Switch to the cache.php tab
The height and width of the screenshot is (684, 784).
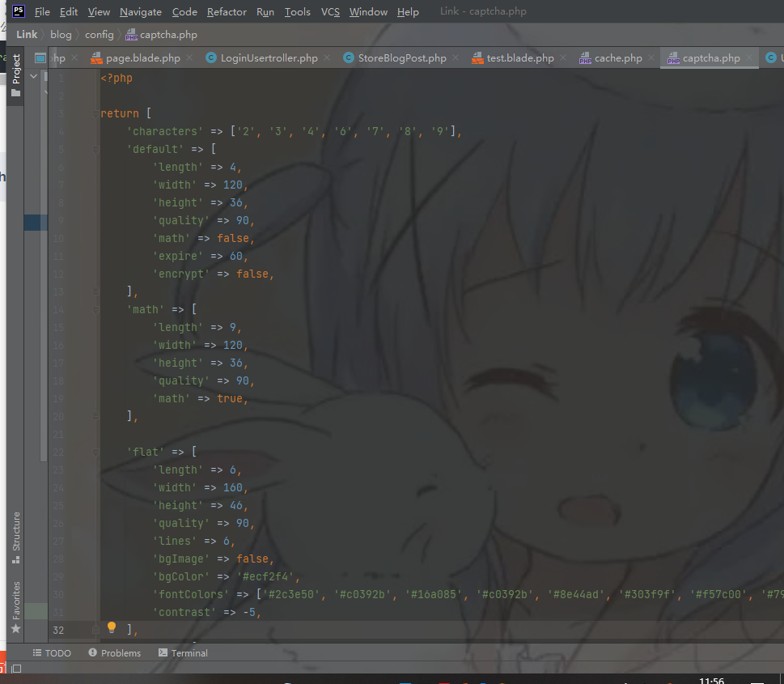(618, 58)
